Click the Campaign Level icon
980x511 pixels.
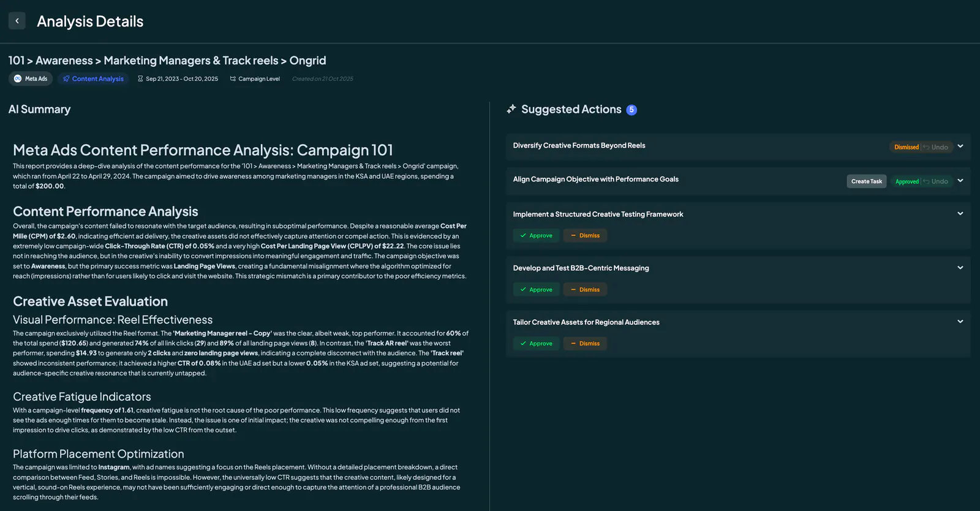coord(233,78)
